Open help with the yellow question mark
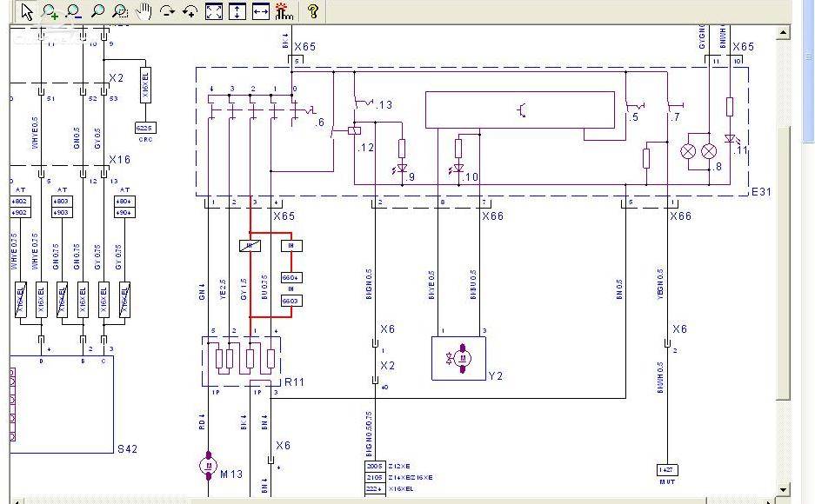Viewport: 815px width, 504px height. 313,11
